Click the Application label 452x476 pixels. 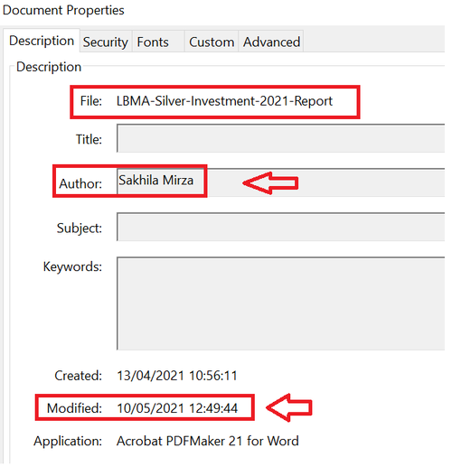(68, 441)
